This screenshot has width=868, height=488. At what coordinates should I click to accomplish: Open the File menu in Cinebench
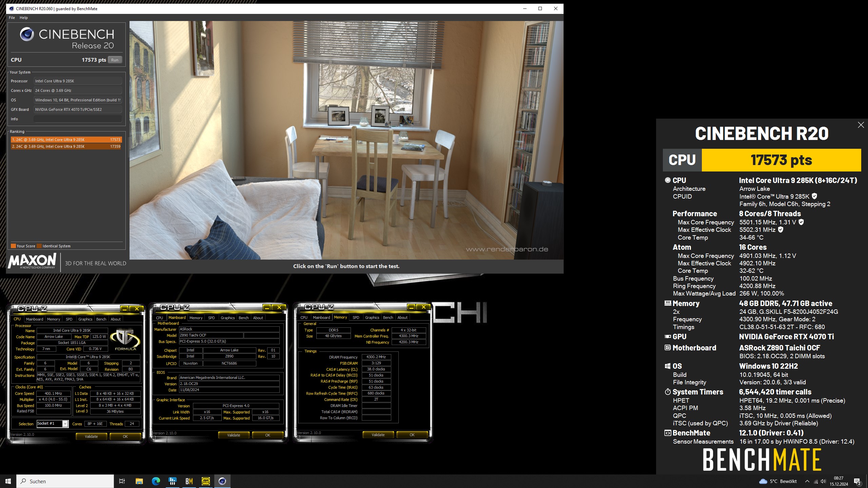(12, 18)
